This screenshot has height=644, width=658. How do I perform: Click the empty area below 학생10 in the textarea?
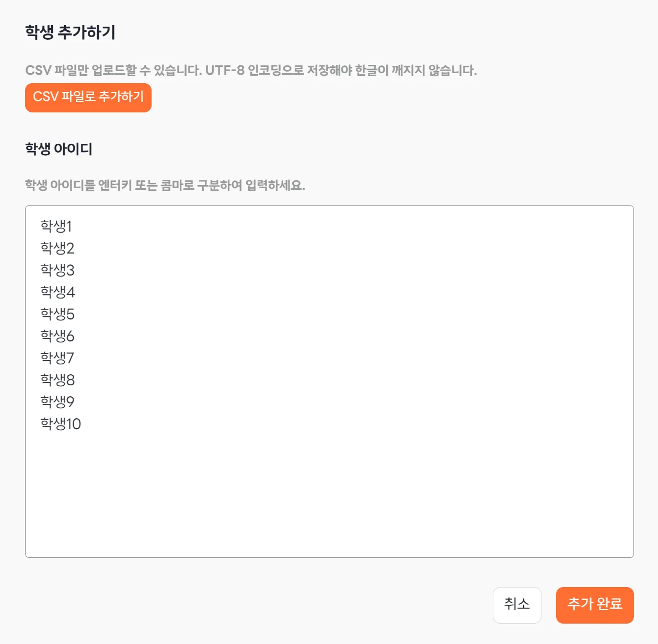(329, 491)
